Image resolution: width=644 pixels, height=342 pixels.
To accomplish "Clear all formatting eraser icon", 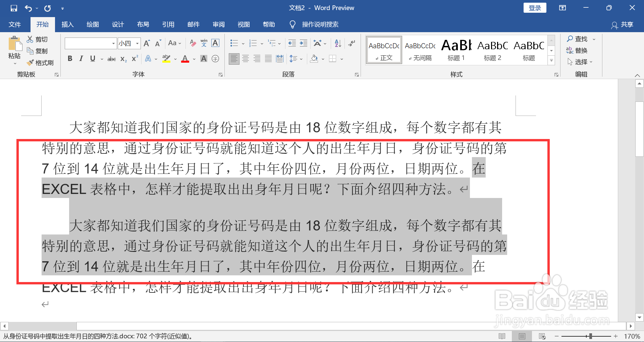I will (x=193, y=43).
